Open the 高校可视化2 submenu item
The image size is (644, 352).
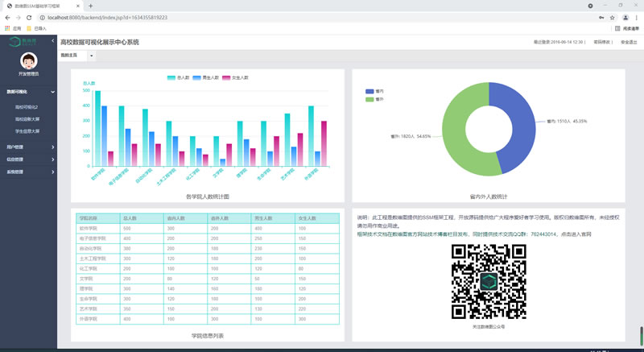click(27, 107)
